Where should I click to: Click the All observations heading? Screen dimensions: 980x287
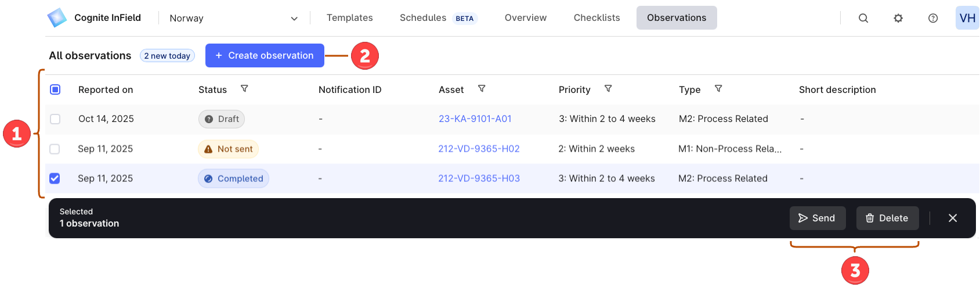90,56
